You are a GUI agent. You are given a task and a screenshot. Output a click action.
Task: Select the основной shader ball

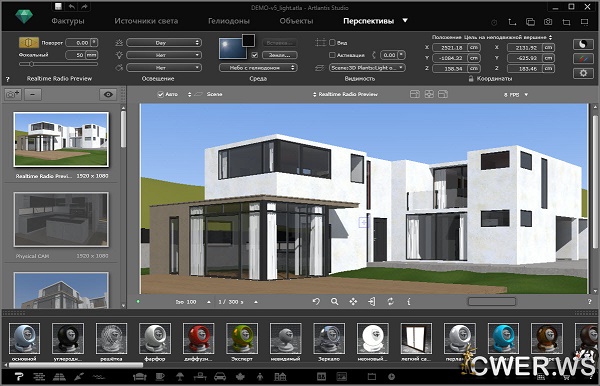(24, 338)
